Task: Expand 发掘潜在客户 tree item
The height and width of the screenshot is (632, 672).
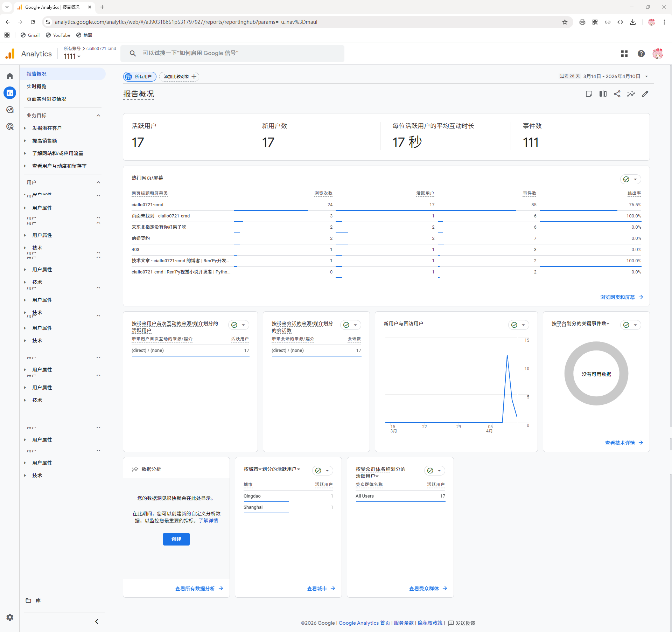Action: click(25, 128)
